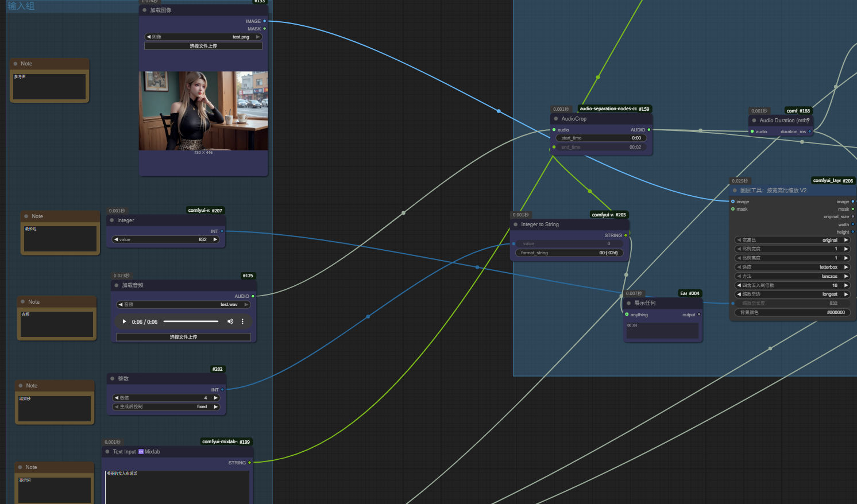This screenshot has height=504, width=857.
Task: Open the test.wav audio file dropdown
Action: point(183,304)
